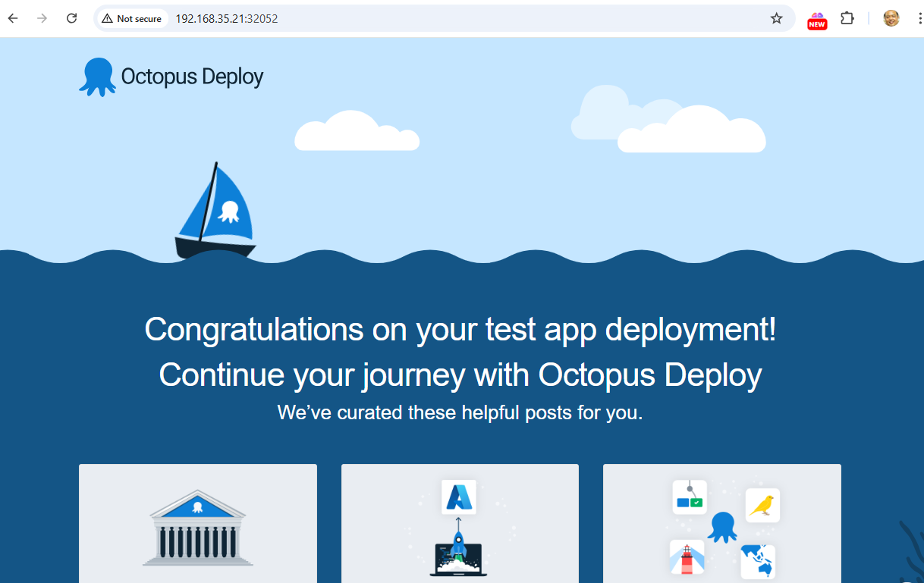924x583 pixels.
Task: Open the extension with the NEW badge
Action: 817,20
